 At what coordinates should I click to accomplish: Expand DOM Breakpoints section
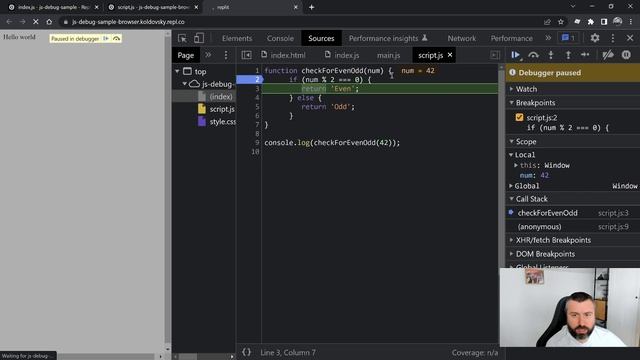[x=545, y=254]
